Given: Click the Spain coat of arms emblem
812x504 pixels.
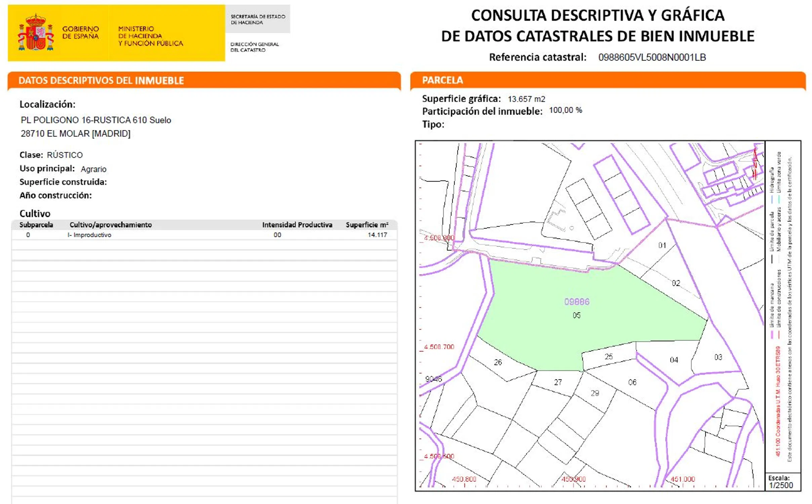Looking at the screenshot, I should (36, 33).
